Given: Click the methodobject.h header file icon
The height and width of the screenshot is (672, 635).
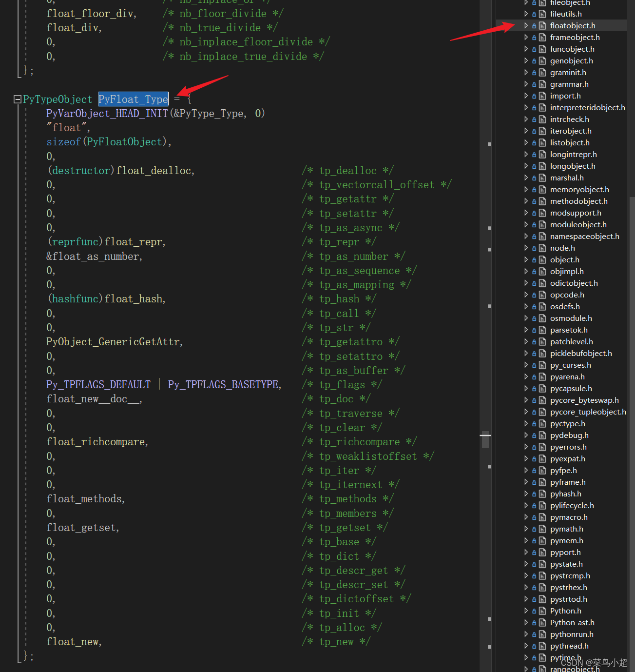Looking at the screenshot, I should [542, 201].
